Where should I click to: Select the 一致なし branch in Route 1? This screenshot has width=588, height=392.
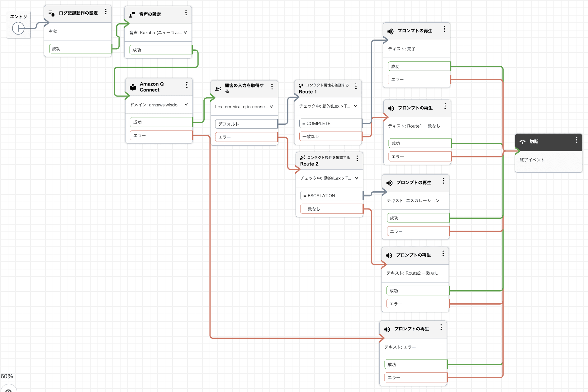click(331, 137)
